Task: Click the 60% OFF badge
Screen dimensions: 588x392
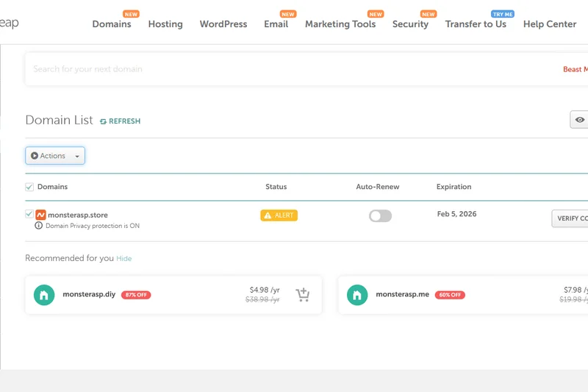Action: tap(450, 295)
